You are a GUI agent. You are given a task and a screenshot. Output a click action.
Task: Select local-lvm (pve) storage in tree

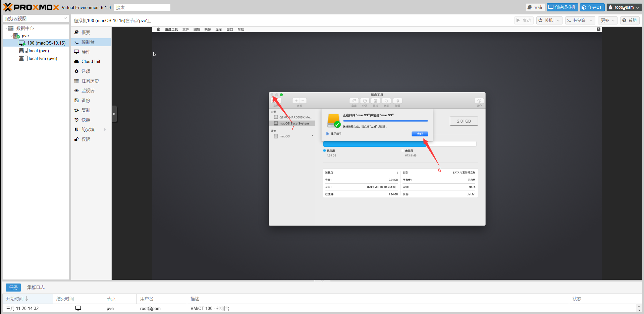(43, 59)
